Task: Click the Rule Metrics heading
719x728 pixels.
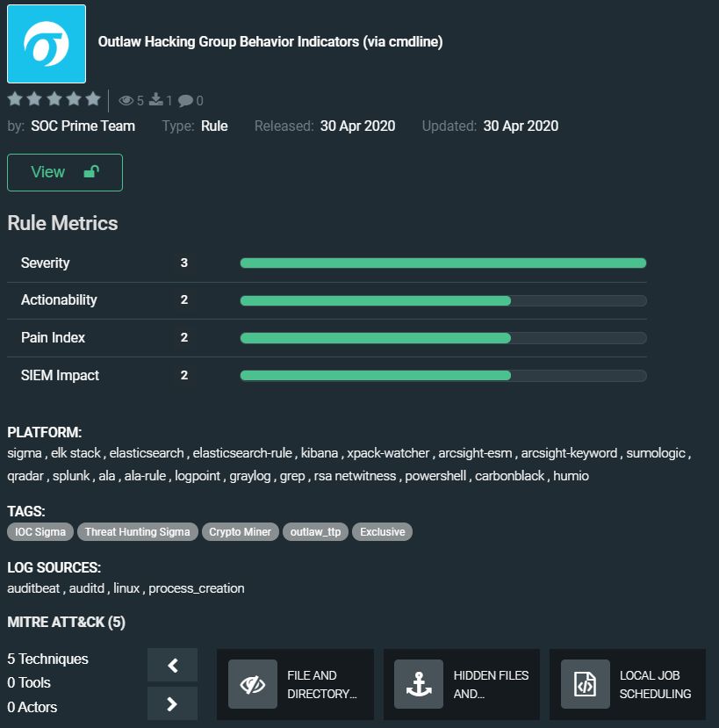Action: click(x=62, y=223)
